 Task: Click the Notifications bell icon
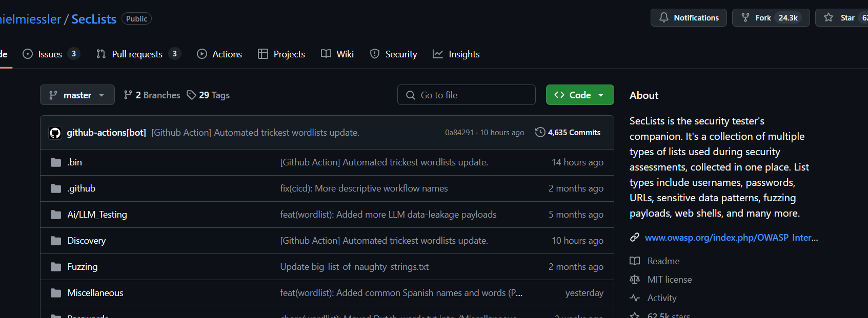[664, 17]
